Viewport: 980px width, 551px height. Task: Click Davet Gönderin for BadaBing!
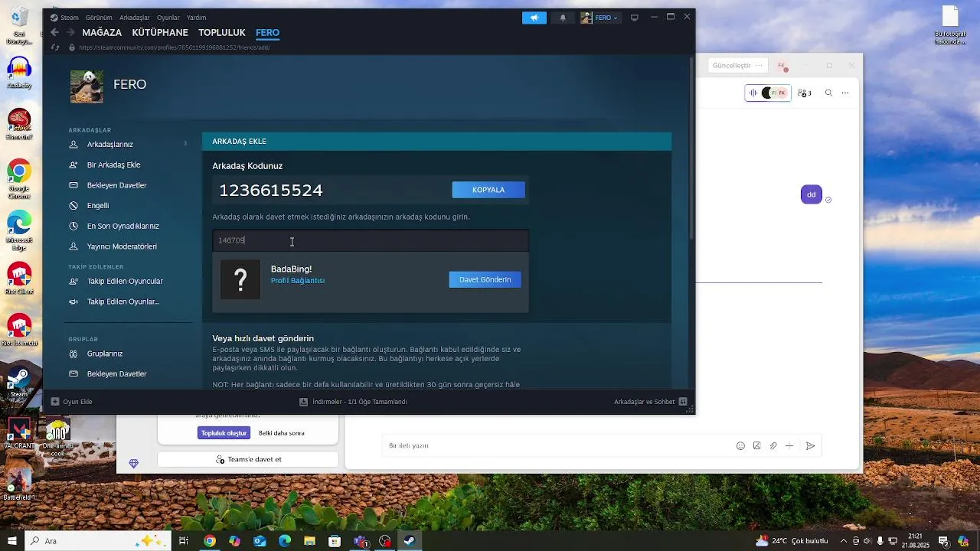485,279
